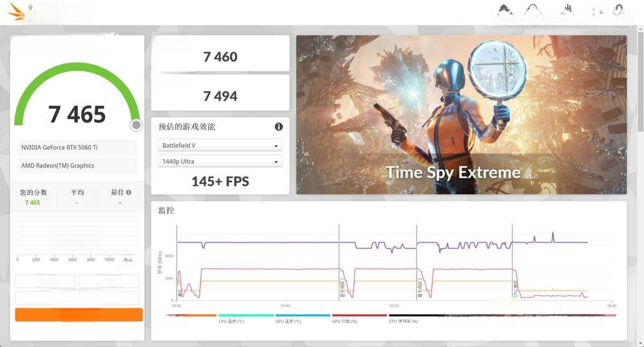Click the 您的分数 label
This screenshot has width=644, height=347.
coord(33,192)
